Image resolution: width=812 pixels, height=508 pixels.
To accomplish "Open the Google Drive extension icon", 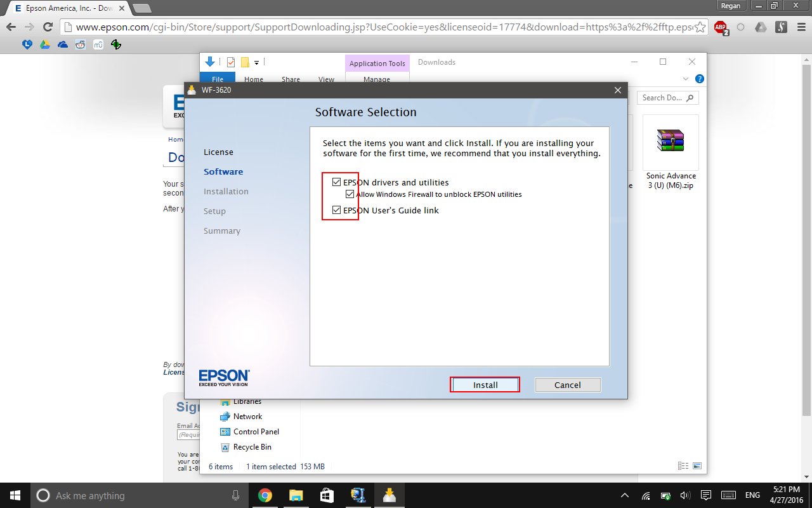I will point(761,27).
